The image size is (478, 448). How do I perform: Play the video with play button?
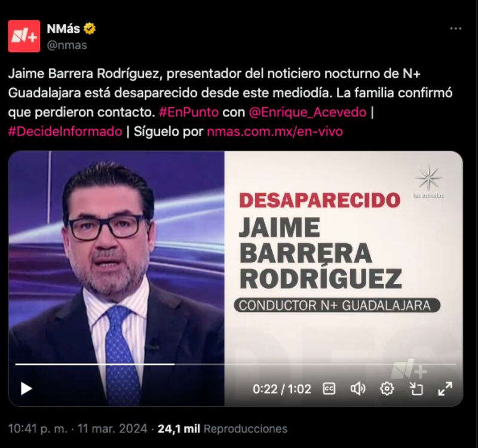pyautogui.click(x=26, y=389)
